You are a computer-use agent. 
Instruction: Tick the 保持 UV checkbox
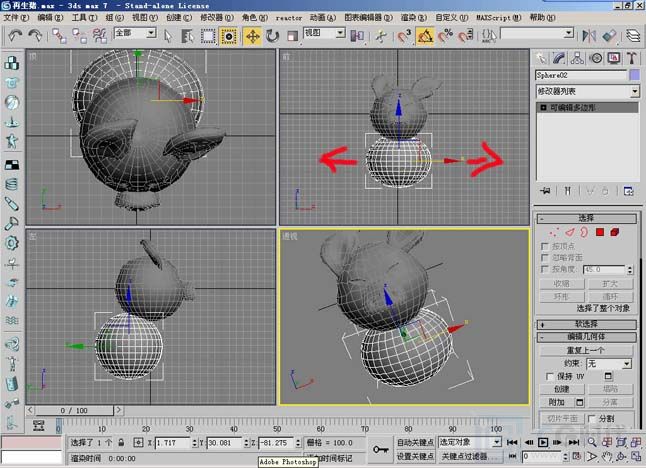tap(550, 377)
